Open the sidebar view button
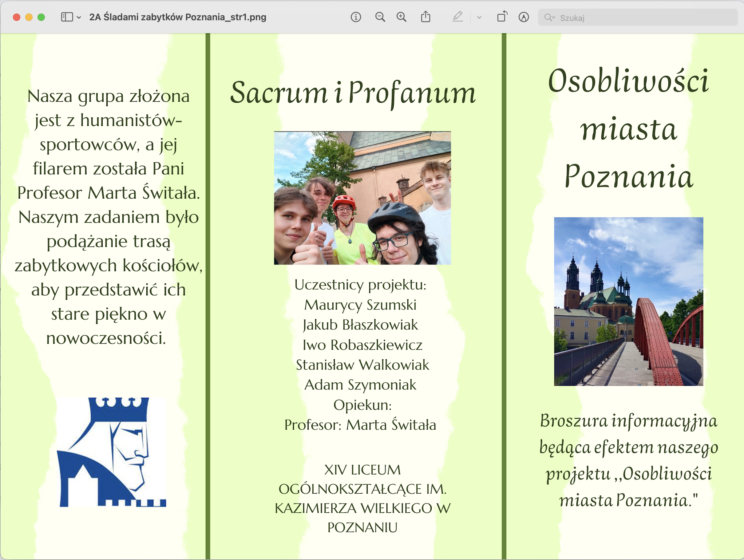 click(67, 17)
